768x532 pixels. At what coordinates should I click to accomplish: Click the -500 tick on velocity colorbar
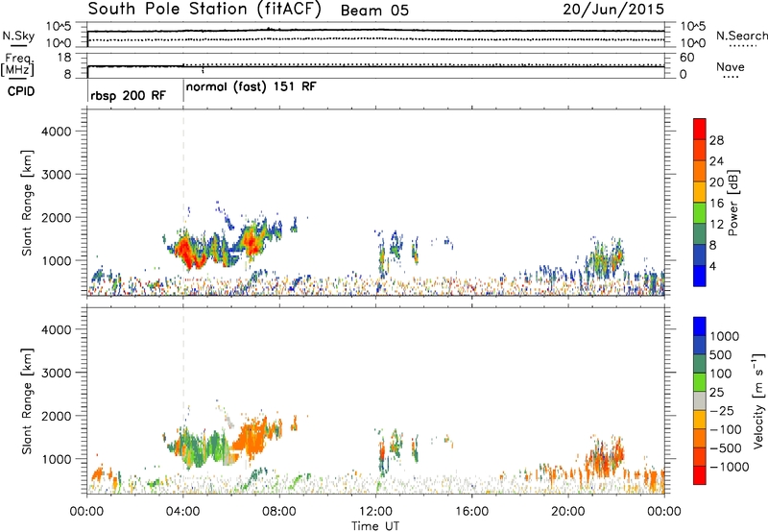[726, 447]
